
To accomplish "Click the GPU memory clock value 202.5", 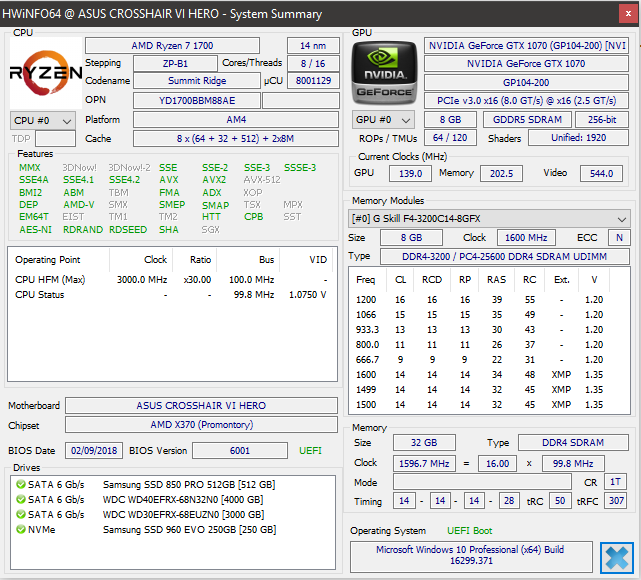I will (501, 173).
